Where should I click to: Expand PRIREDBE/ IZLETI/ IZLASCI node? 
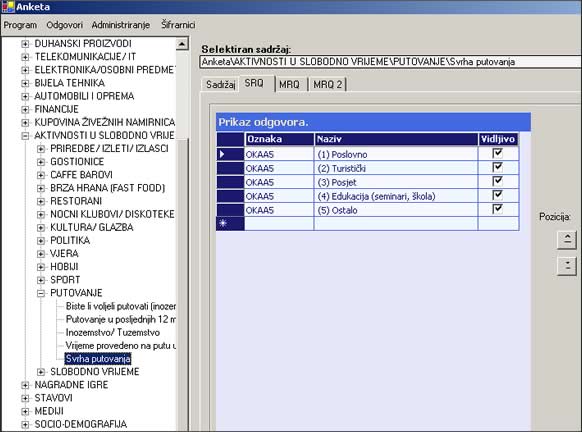click(x=41, y=149)
